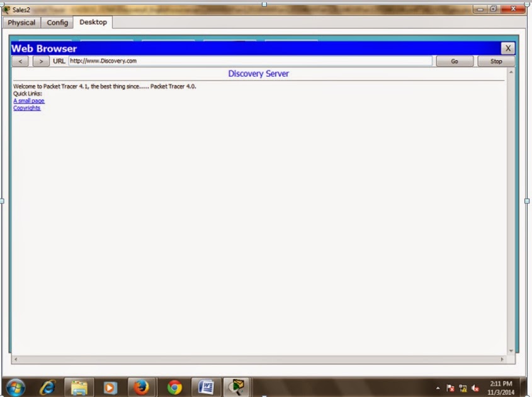Click the volume speaker tray icon
The image size is (532, 397).
click(475, 388)
